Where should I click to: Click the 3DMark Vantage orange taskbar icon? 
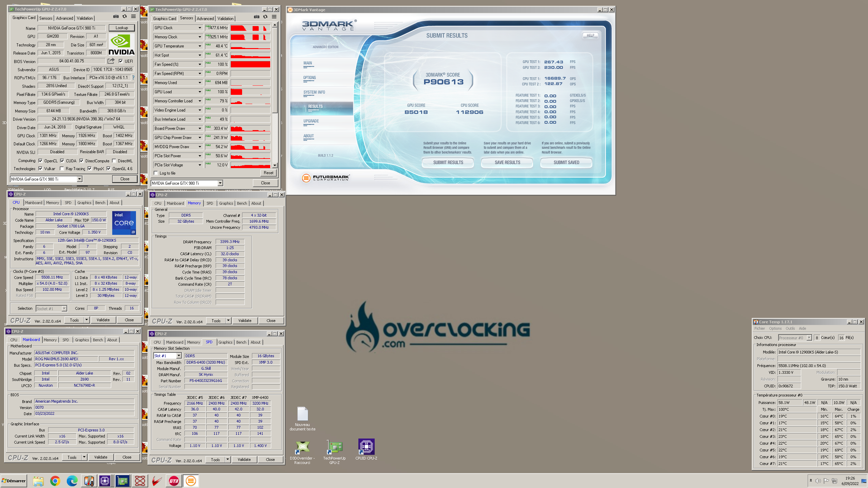click(191, 481)
